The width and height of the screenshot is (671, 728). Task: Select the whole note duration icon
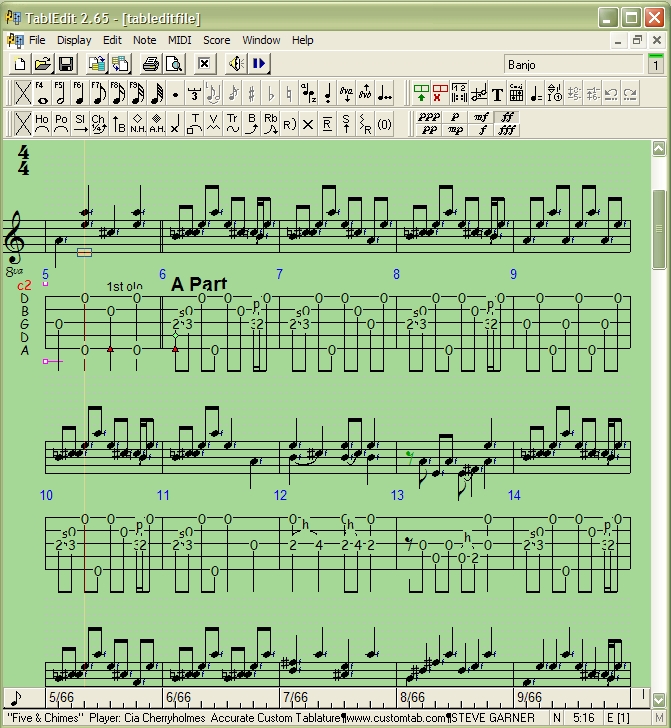click(41, 93)
